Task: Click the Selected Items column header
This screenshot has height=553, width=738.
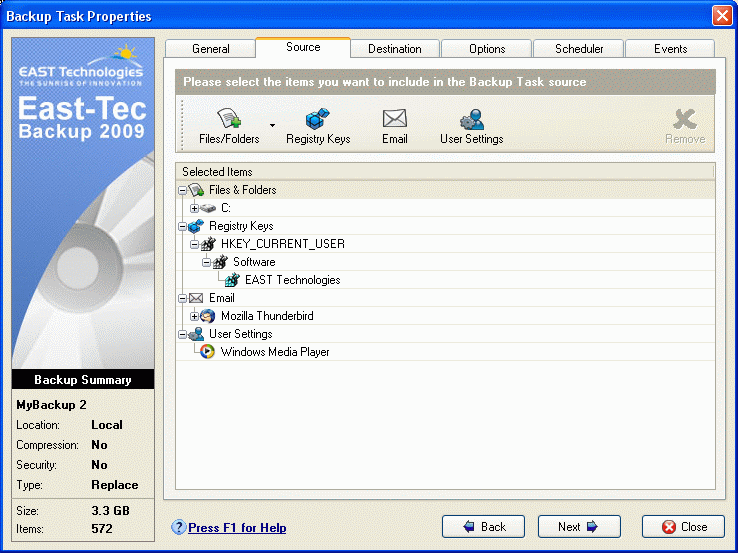Action: click(x=445, y=172)
